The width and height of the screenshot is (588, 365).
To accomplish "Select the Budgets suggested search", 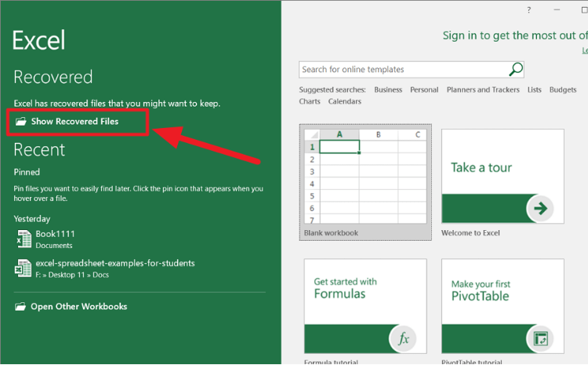I will click(563, 89).
